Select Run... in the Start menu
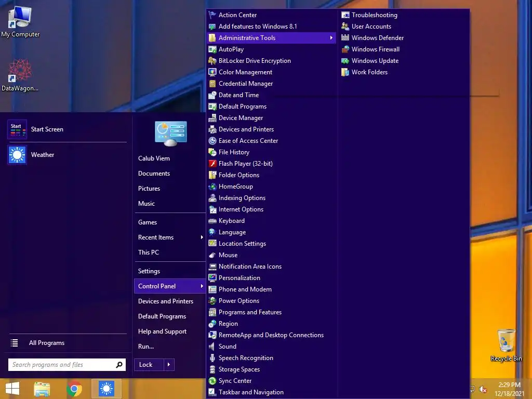The image size is (532, 399). [x=146, y=347]
